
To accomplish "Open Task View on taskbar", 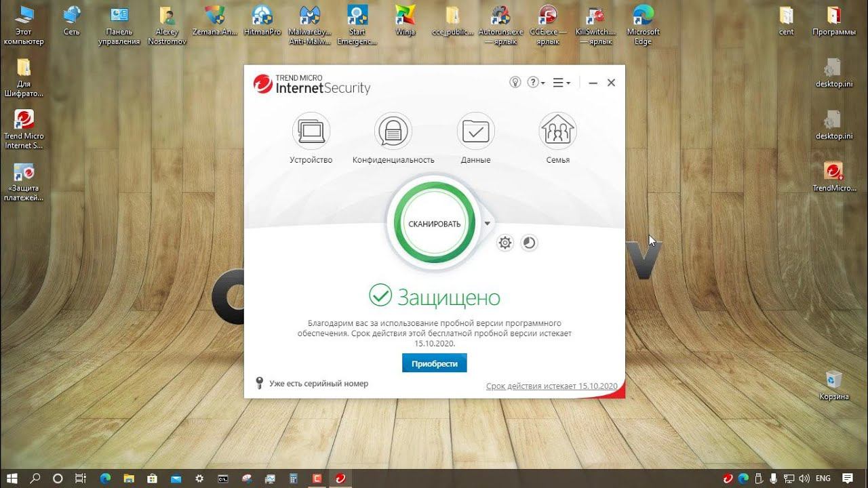I will [80, 479].
